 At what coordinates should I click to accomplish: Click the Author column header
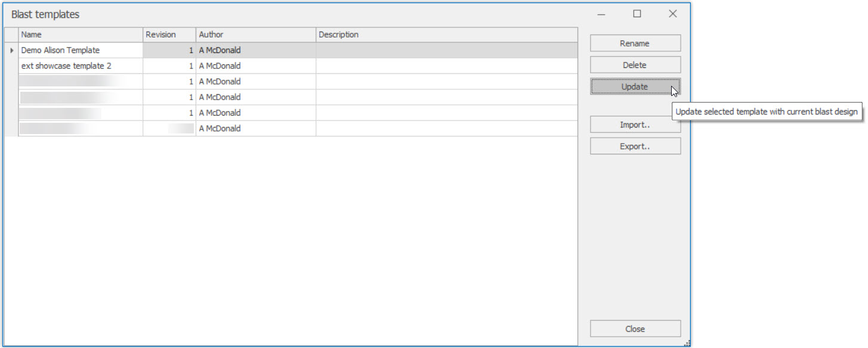(x=256, y=35)
